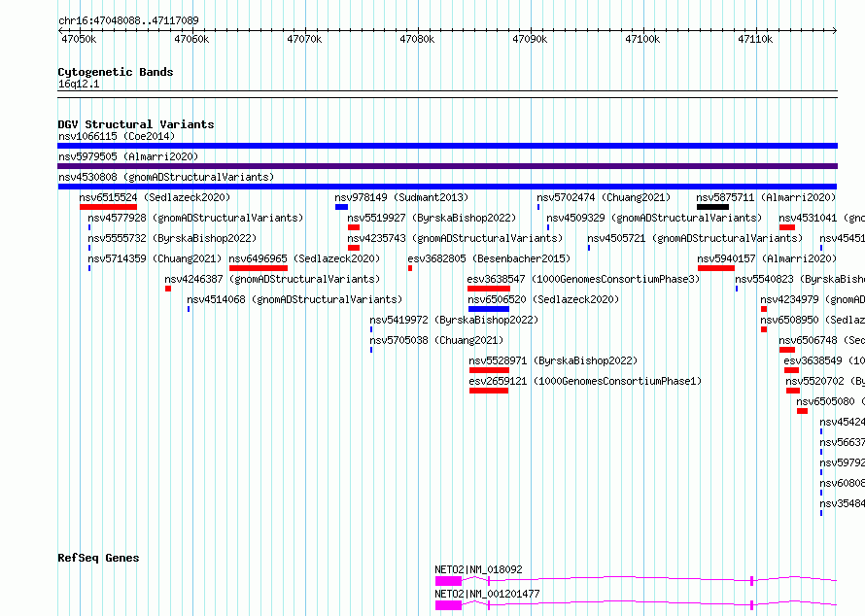Screen dimensions: 865x616
Task: Click the blue bar under nsv6506520
Action: point(489,309)
